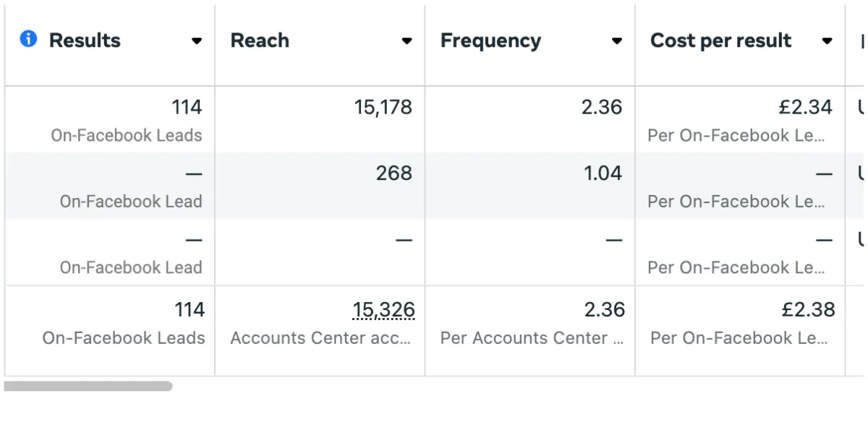
Task: Open the Reach column dropdown arrow
Action: coord(407,41)
